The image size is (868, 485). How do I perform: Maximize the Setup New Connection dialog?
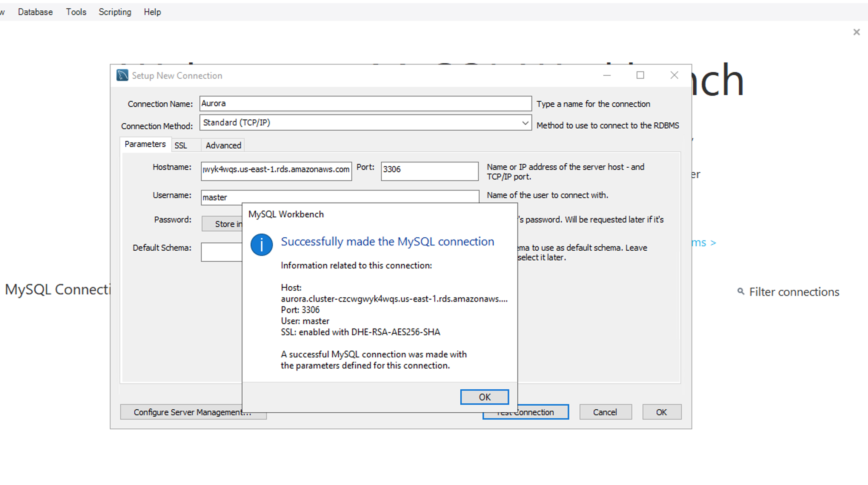pyautogui.click(x=640, y=75)
